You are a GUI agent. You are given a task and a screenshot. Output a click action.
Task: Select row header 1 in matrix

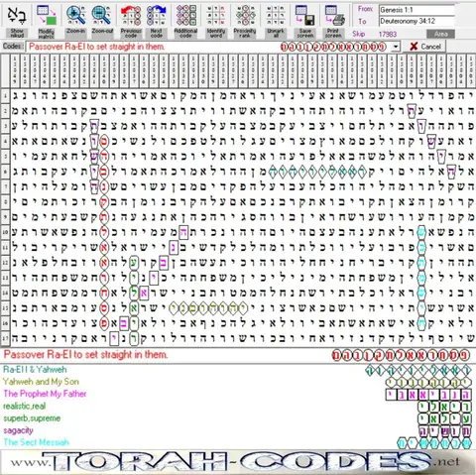click(5, 96)
